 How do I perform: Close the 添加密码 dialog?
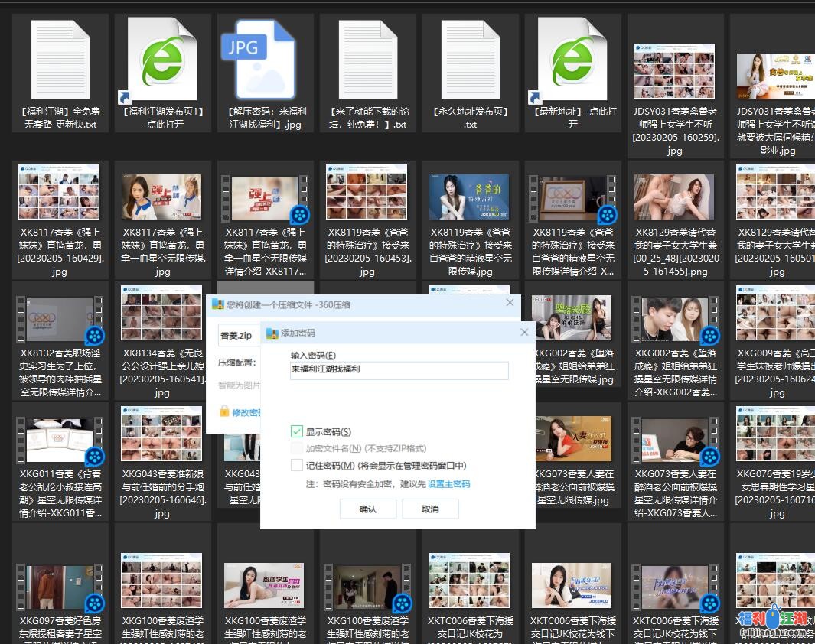click(x=524, y=333)
